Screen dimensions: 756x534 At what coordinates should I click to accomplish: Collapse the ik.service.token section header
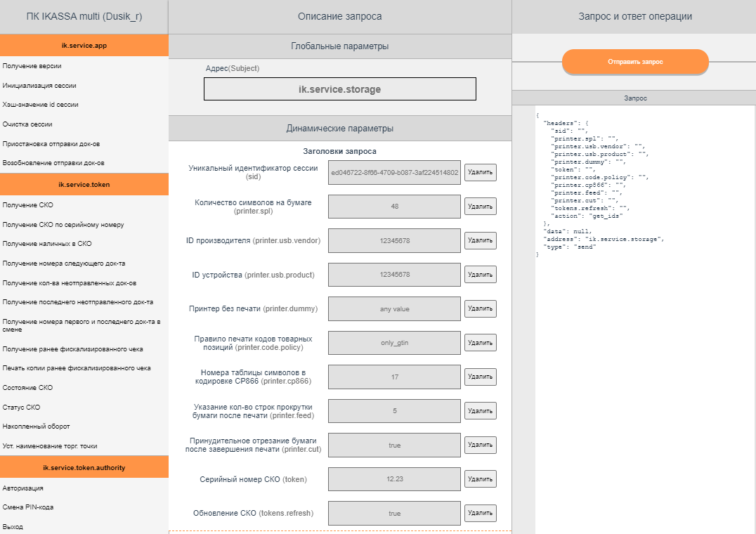coord(84,185)
